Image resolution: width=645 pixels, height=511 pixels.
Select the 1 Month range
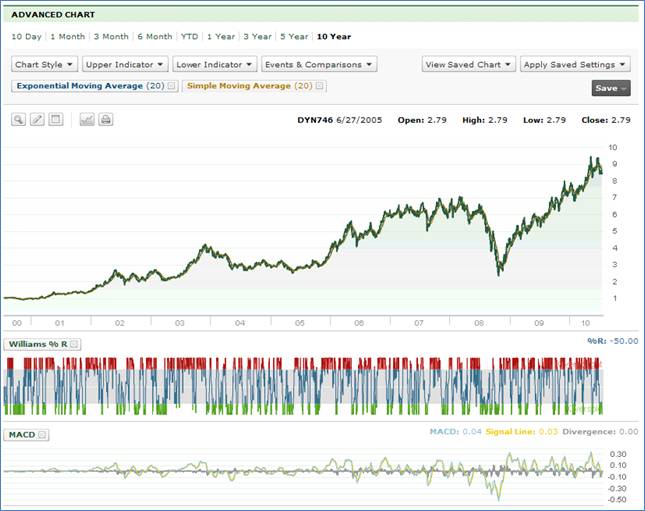click(x=67, y=37)
